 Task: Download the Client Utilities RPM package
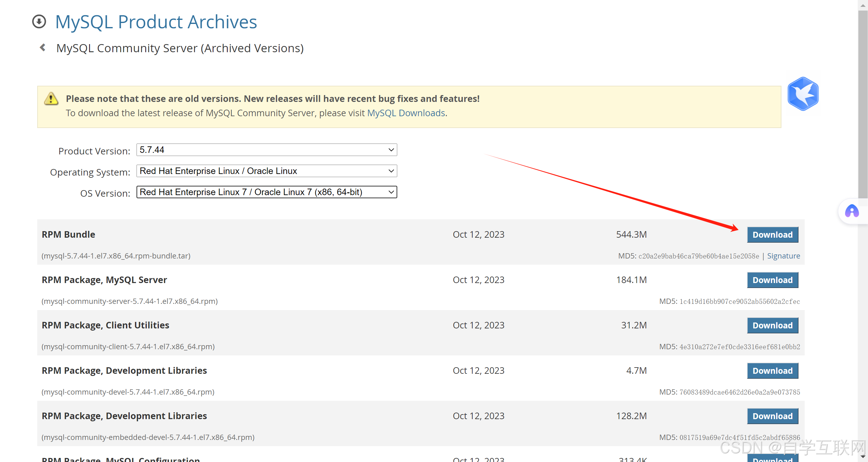click(772, 325)
